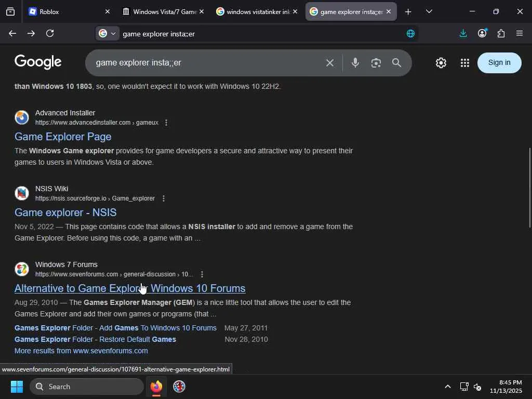Click the https://www.advancedinstaller.com URL text
Screen dimensions: 532x399
pos(83,123)
